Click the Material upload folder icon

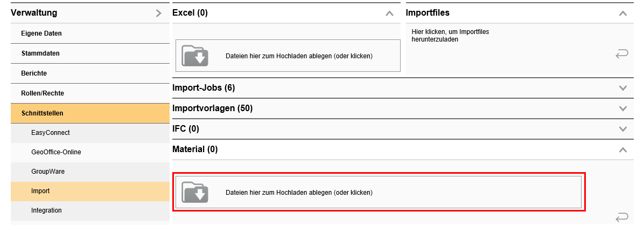(195, 192)
